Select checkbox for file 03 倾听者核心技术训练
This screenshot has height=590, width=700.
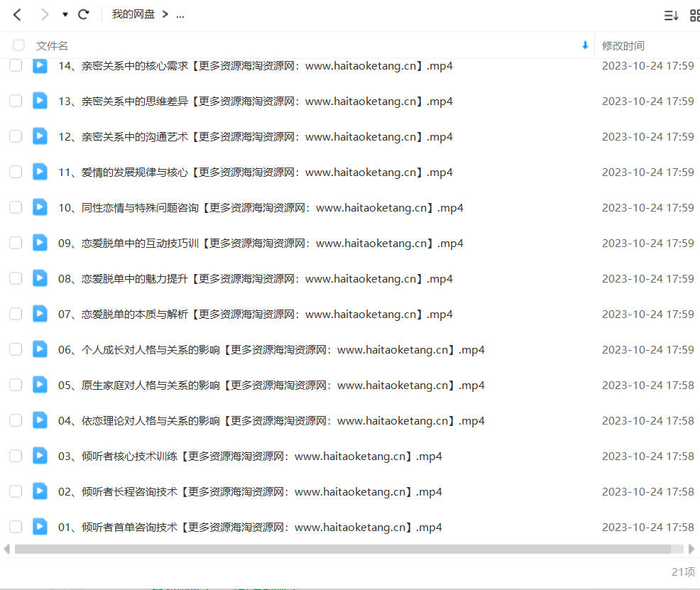[x=16, y=456]
